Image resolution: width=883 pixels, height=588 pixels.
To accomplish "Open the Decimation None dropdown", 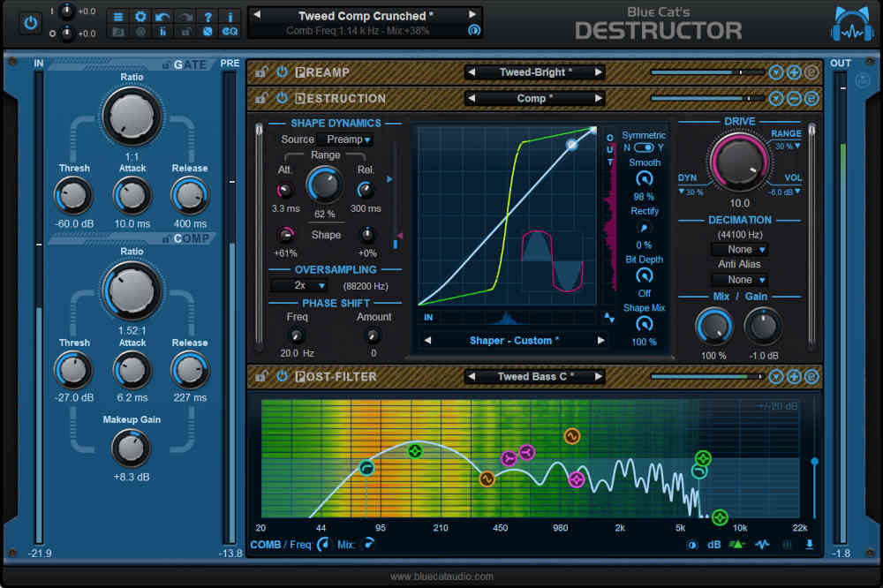I will 739,249.
